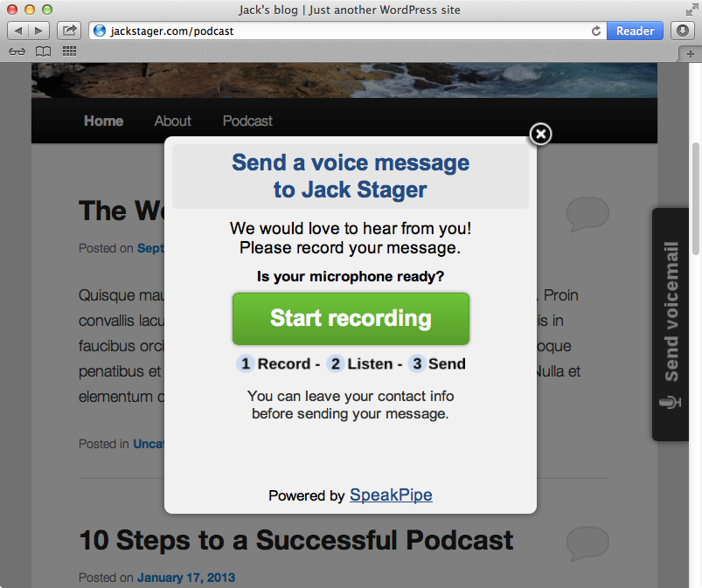Click the Share icon in the toolbar

pyautogui.click(x=69, y=31)
